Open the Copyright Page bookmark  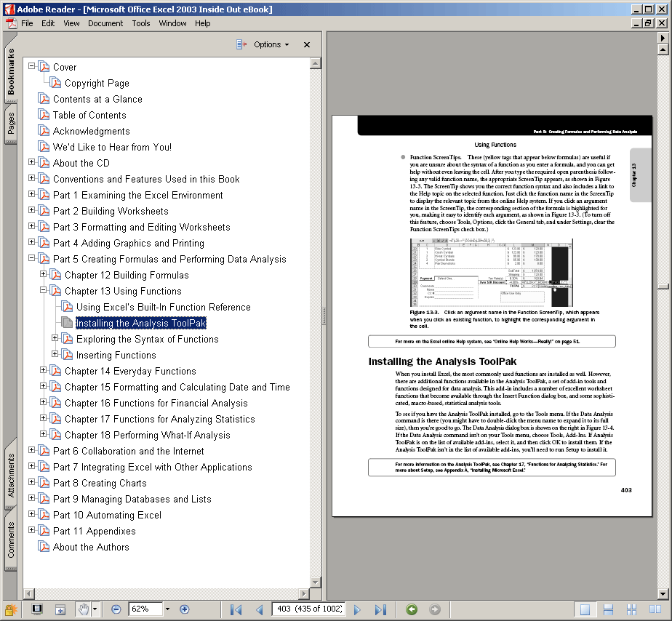click(97, 83)
